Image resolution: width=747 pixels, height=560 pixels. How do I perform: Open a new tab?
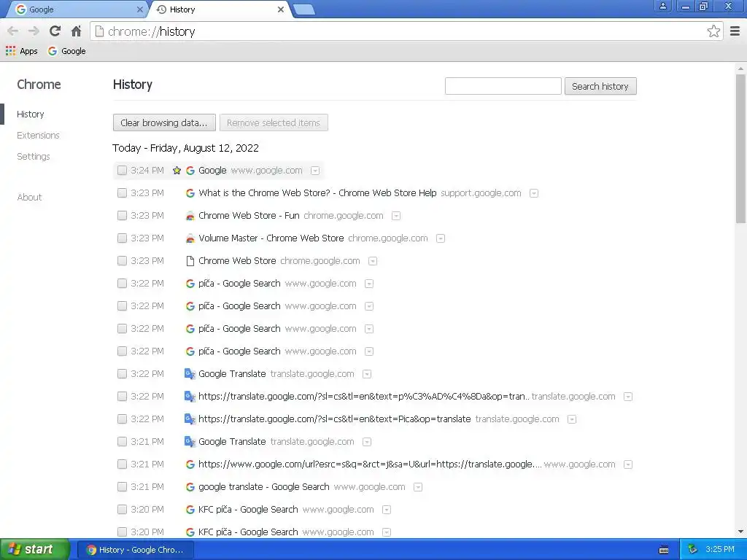(303, 9)
